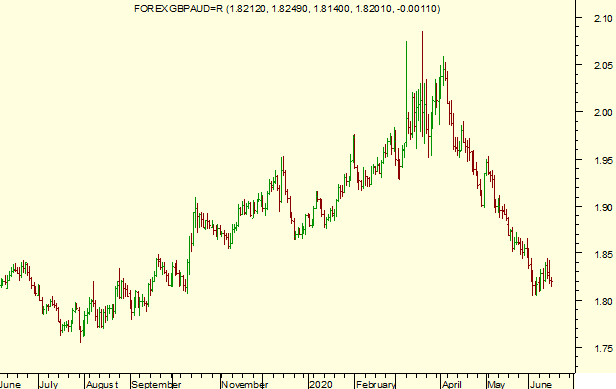Click the April label on time axis
Image resolution: width=616 pixels, height=389 pixels.
pyautogui.click(x=451, y=384)
